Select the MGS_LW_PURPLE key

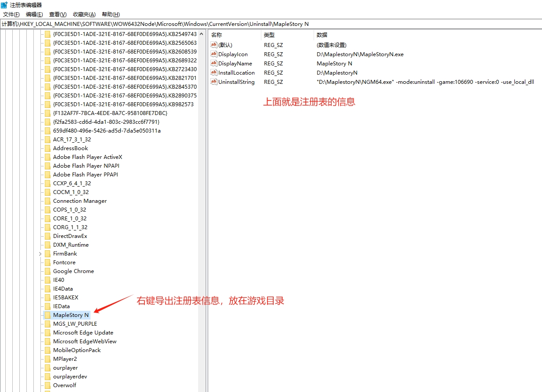[x=75, y=324]
